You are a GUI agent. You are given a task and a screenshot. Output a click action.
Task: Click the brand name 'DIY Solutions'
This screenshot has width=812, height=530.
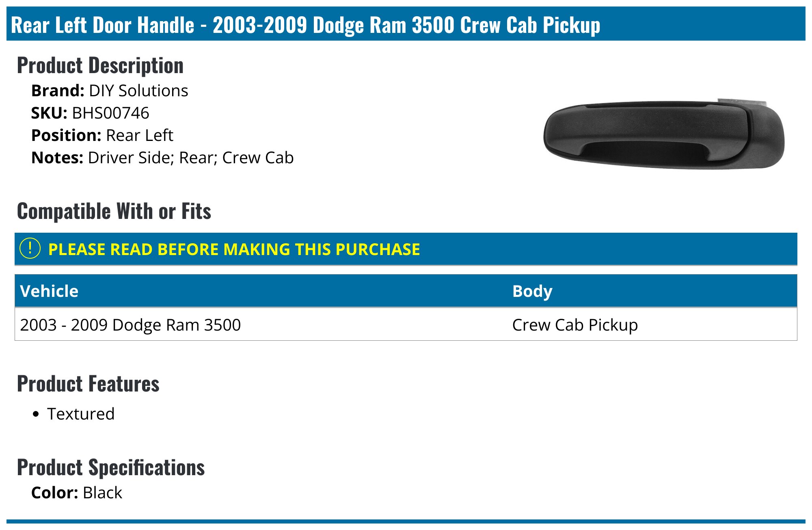pyautogui.click(x=138, y=91)
